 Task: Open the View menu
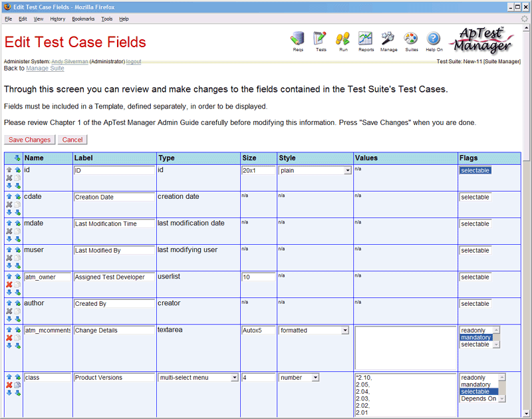39,19
